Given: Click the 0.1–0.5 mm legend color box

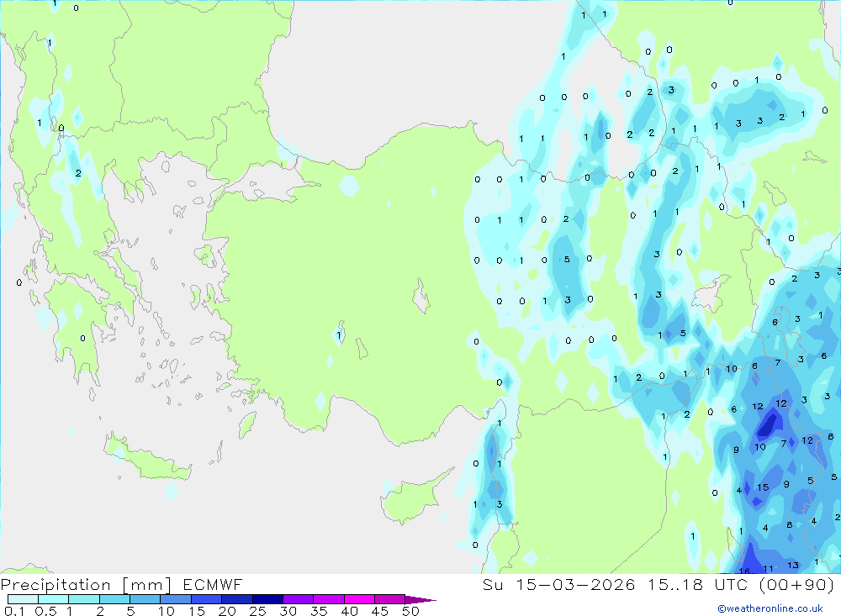Looking at the screenshot, I should point(23,599).
